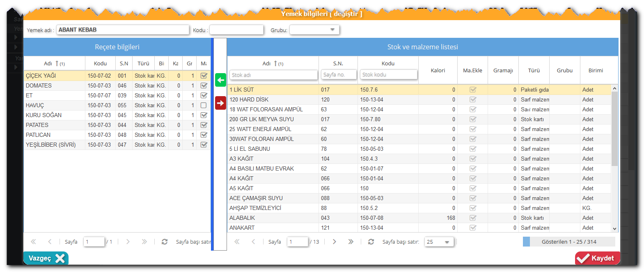This screenshot has width=644, height=272.
Task: Select ACE ÇAMAŞIR SUYU row
Action: (x=419, y=198)
